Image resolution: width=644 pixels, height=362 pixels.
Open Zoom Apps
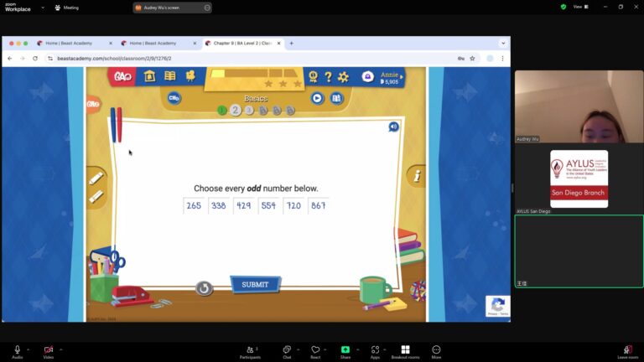point(375,352)
